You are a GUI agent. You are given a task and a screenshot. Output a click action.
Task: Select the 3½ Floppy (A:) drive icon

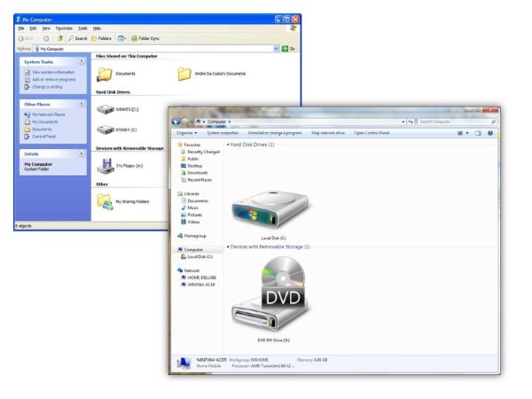[106, 167]
